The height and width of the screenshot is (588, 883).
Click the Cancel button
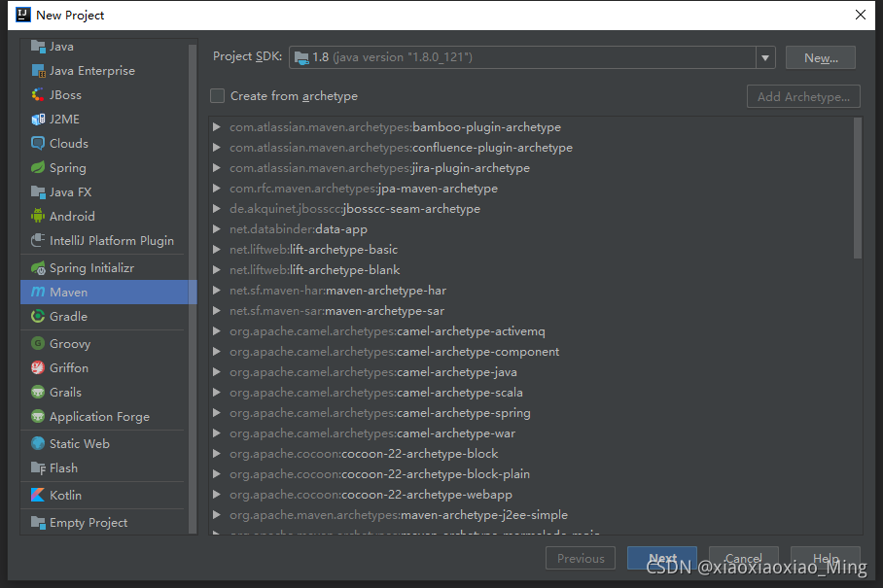point(744,558)
